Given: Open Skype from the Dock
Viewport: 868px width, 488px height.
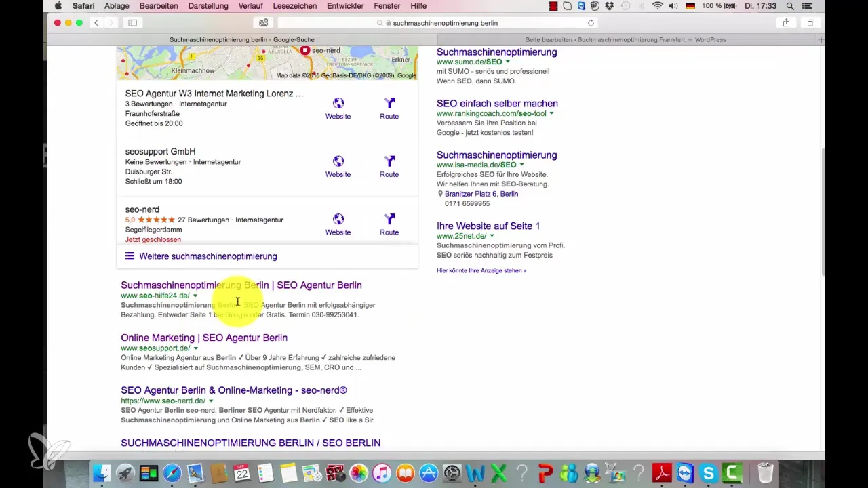Looking at the screenshot, I should coord(709,472).
